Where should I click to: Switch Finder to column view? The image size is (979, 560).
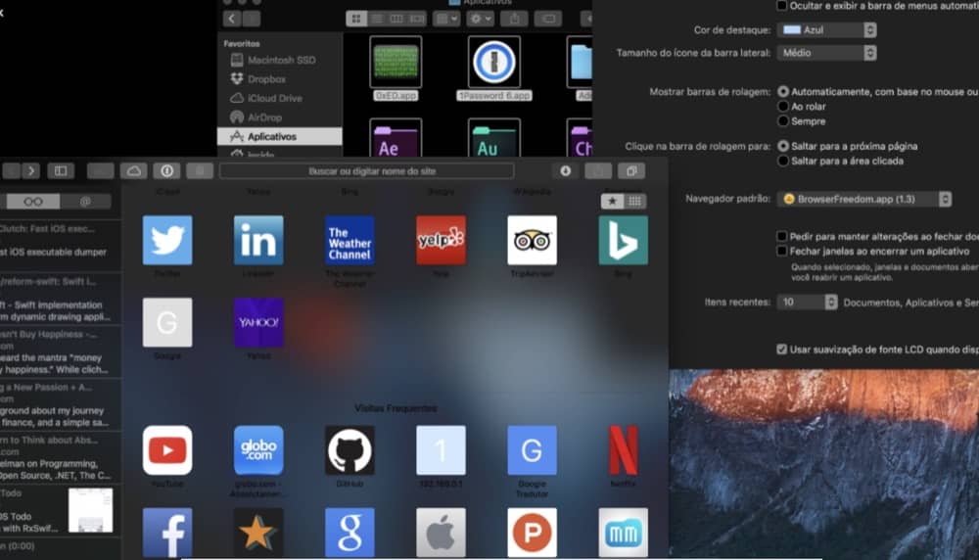tap(396, 19)
